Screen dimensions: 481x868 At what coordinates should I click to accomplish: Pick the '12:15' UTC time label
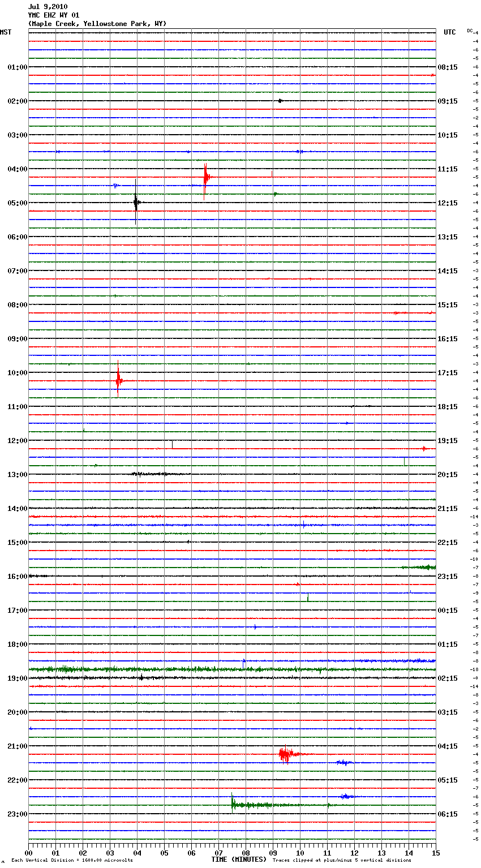pos(448,203)
